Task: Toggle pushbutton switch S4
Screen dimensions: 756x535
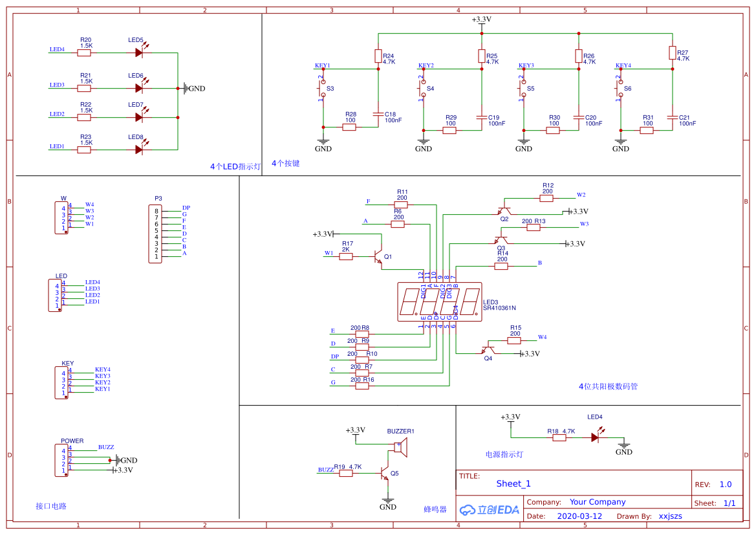Action: tap(424, 89)
